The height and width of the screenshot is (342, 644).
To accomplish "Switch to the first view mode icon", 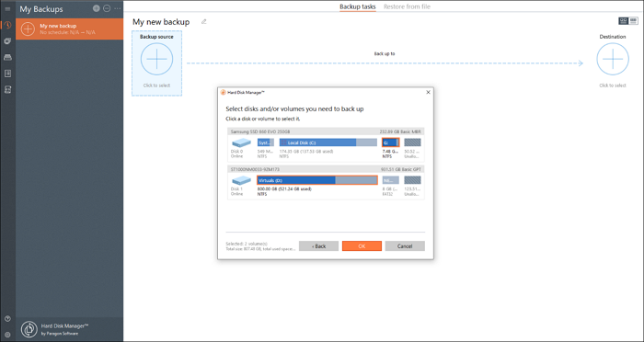I will point(624,20).
